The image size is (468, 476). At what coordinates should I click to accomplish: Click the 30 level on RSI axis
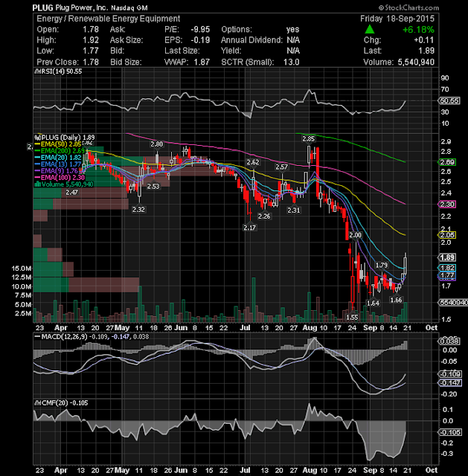[445, 112]
